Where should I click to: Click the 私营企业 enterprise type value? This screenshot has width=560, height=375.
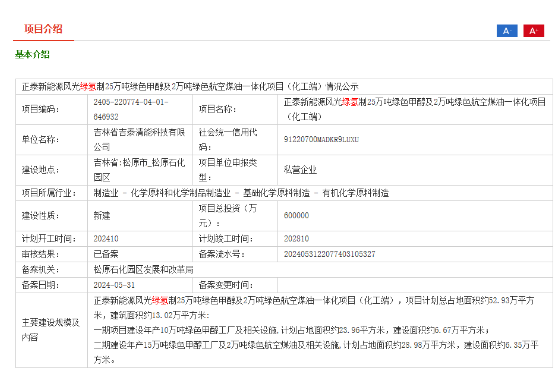(300, 170)
